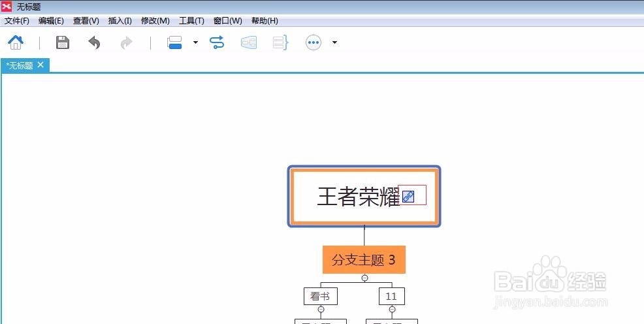644x324 pixels.
Task: Select the 看书 subtopic
Action: 321,296
